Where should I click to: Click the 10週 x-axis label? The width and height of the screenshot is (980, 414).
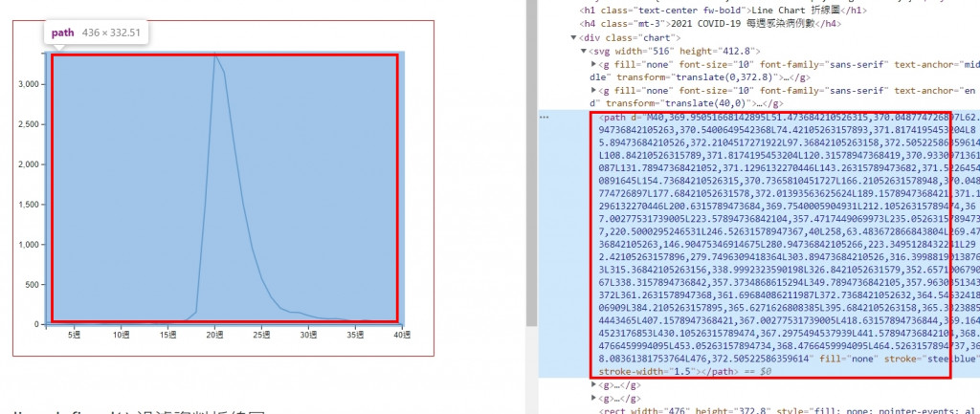click(x=122, y=336)
